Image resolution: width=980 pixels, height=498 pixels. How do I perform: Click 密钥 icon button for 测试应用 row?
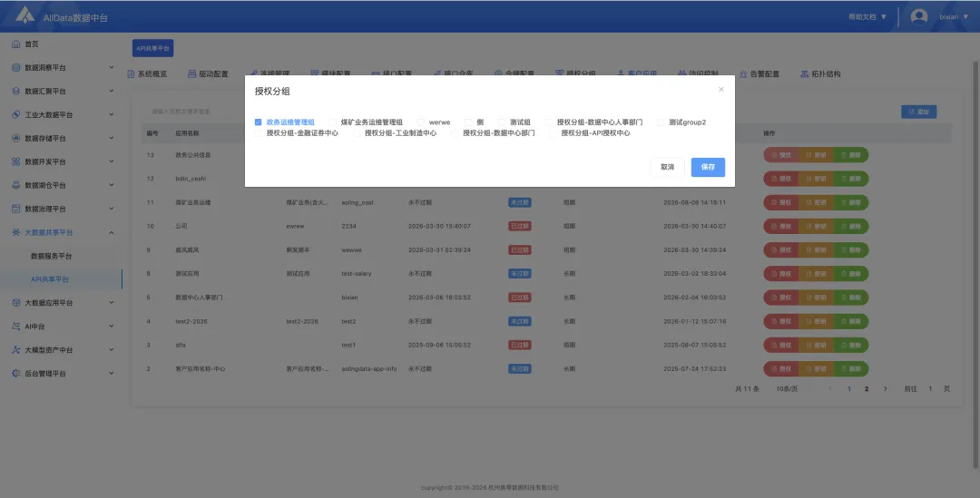pos(817,274)
